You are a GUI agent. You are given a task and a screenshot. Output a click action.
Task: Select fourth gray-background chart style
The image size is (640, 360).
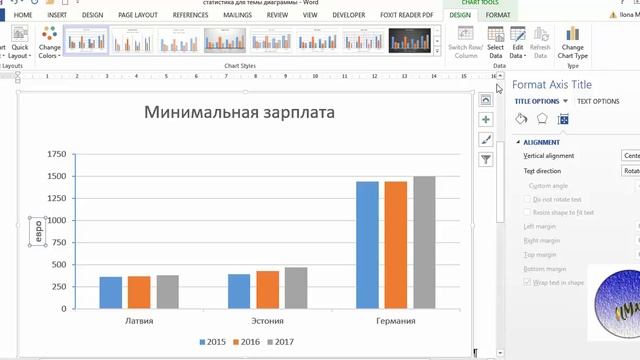point(225,40)
